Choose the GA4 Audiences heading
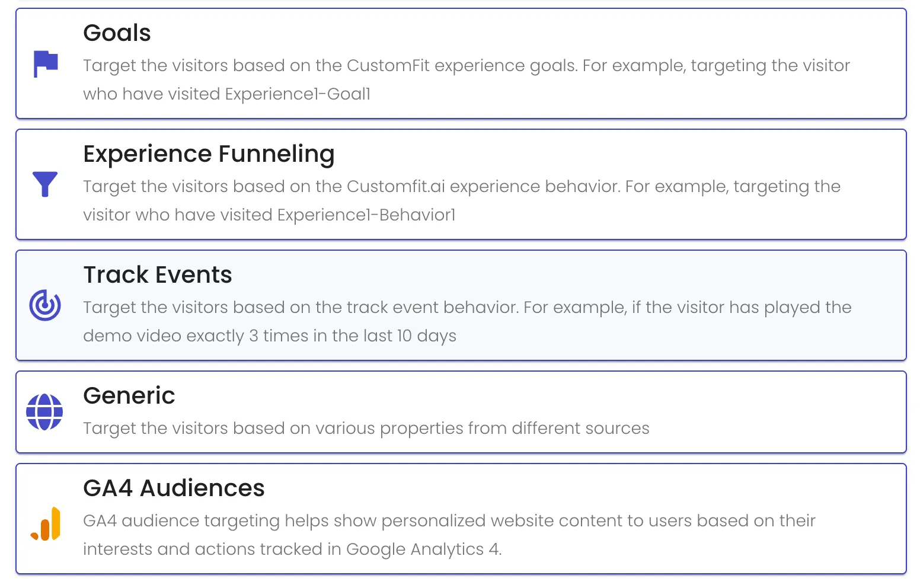The height and width of the screenshot is (588, 920). (x=174, y=488)
